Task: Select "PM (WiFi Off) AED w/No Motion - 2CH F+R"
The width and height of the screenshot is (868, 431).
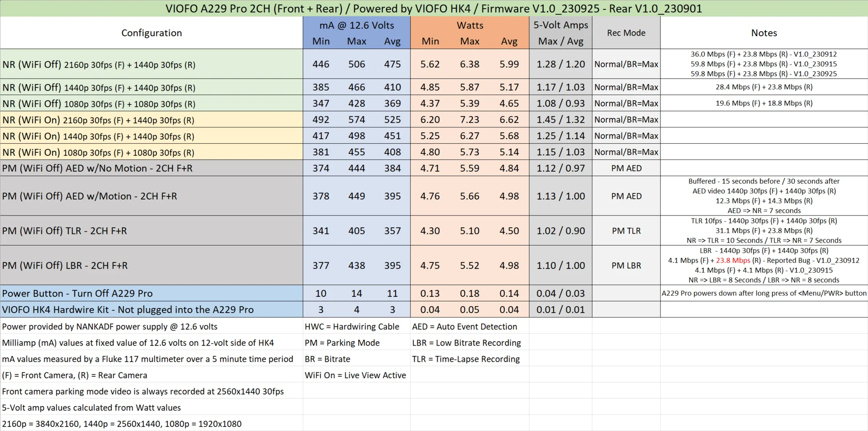Action: tap(151, 168)
